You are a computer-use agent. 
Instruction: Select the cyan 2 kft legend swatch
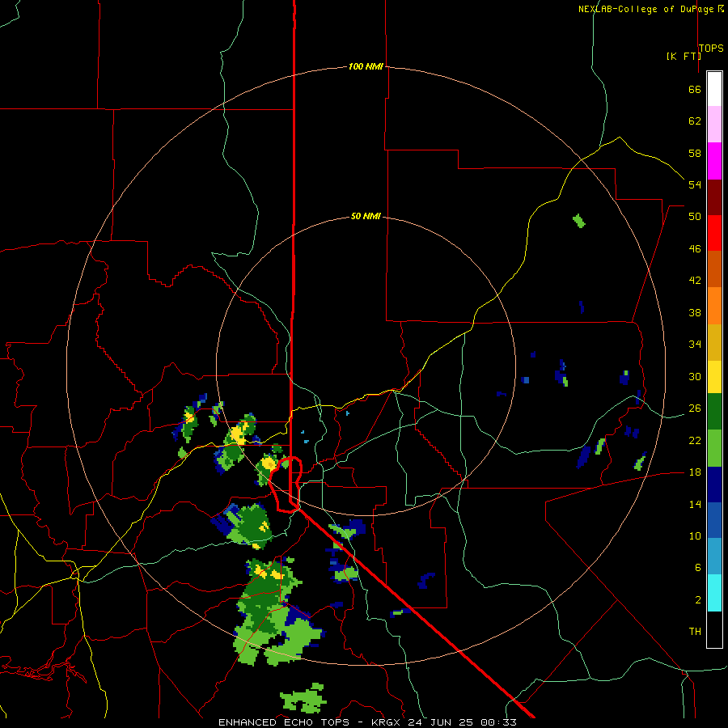point(714,594)
